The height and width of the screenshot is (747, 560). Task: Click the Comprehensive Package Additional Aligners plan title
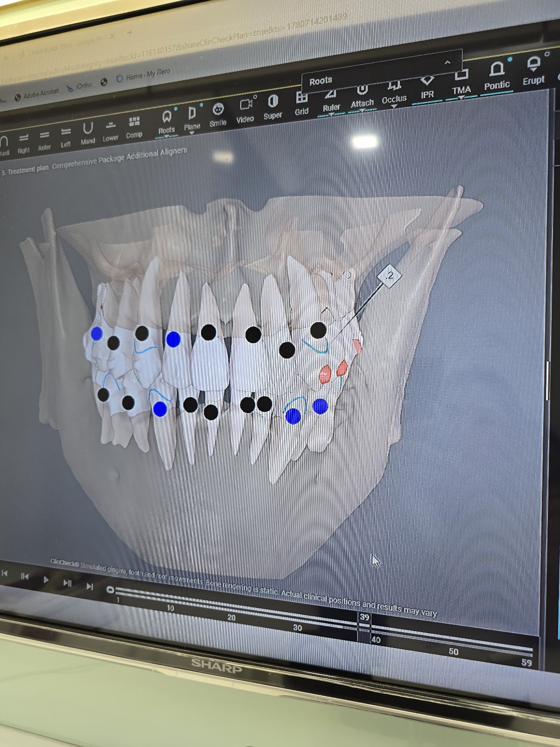(119, 159)
